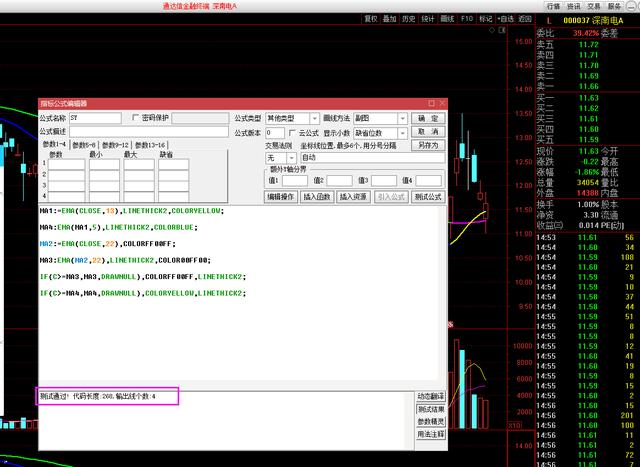
Task: Click the 确定 button
Action: [x=428, y=118]
